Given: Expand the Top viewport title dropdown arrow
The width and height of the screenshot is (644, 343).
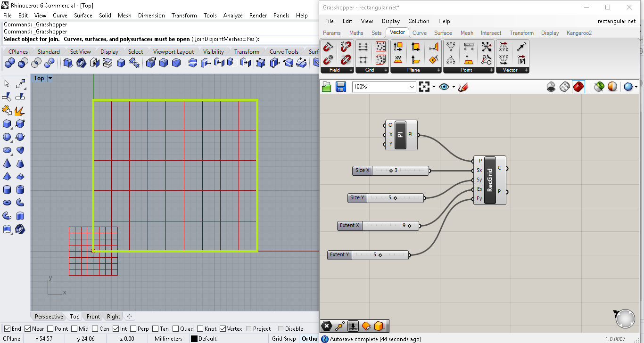Looking at the screenshot, I should 50,78.
